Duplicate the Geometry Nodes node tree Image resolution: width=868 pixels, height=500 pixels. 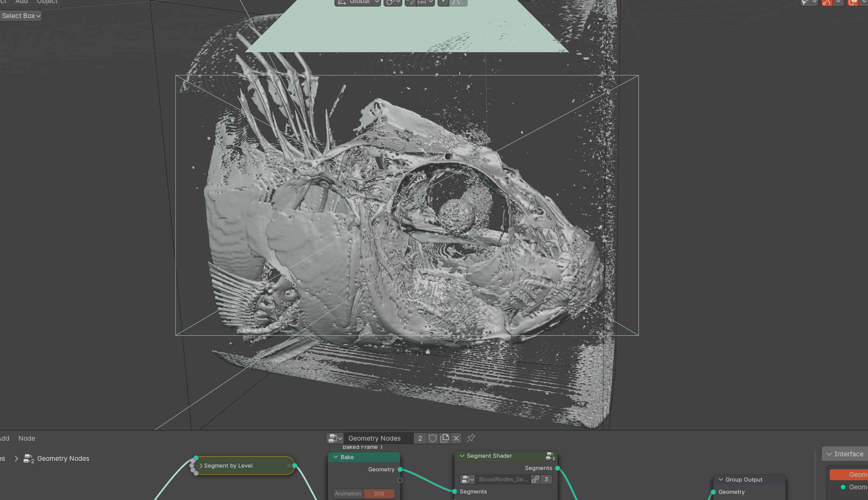[x=444, y=438]
